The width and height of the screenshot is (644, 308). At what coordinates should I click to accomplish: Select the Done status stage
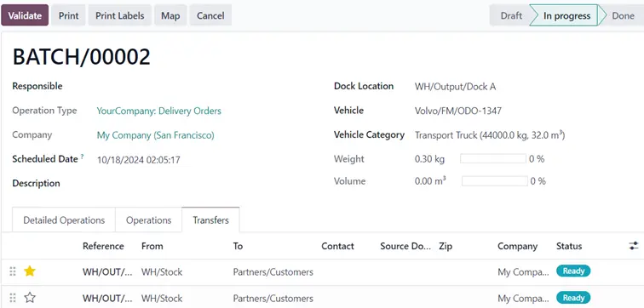[x=623, y=15]
